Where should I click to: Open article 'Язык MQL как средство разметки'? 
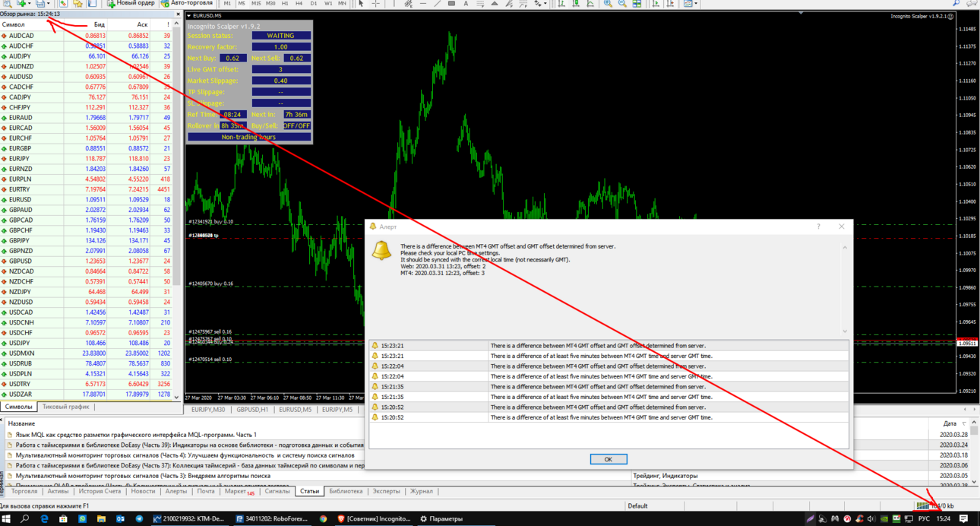(136, 435)
